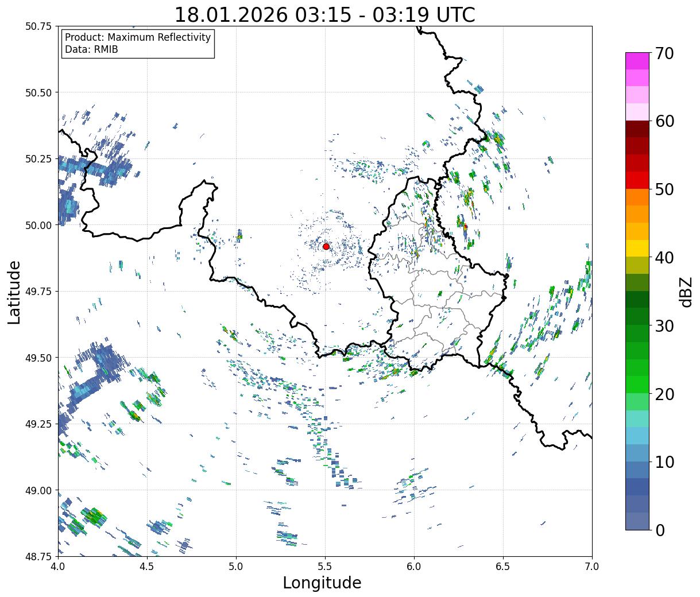Click the longitude tick label 5.5
700x597 pixels.
tap(325, 567)
